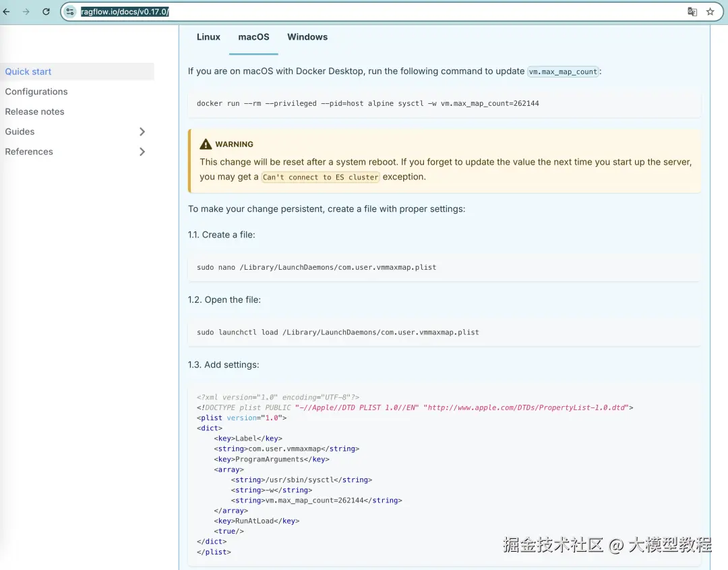The image size is (728, 570).
Task: Expand the References chevron
Action: (142, 152)
